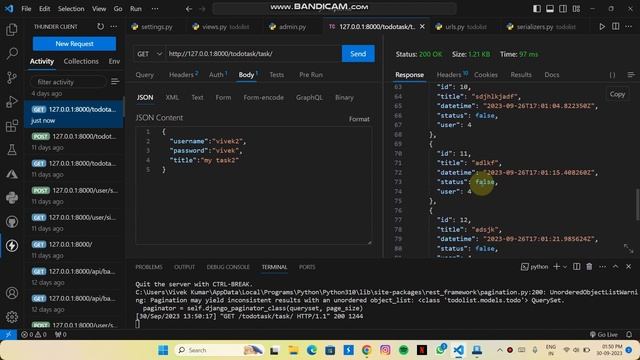Open the GET 127.0.0.1:8000/ activity entry
Image resolution: width=640 pixels, height=360 pixels.
tap(74, 249)
